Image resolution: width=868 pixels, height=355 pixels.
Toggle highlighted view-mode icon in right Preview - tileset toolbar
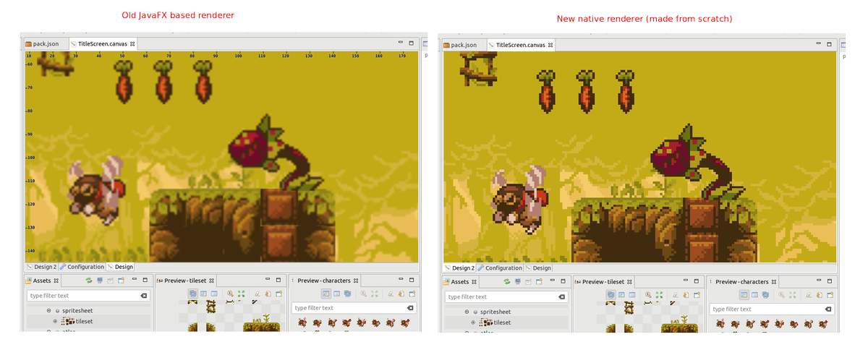click(610, 295)
